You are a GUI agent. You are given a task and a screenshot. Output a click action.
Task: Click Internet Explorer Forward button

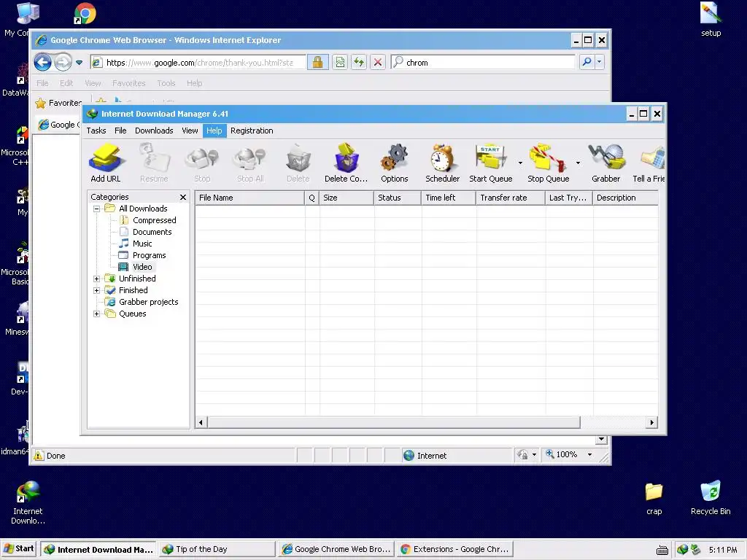tap(63, 62)
